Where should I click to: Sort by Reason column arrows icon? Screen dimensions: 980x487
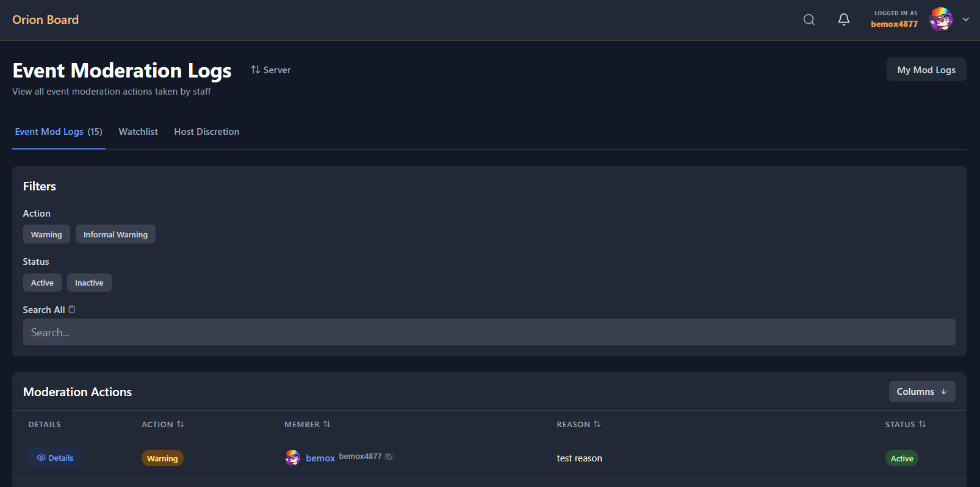pos(597,424)
